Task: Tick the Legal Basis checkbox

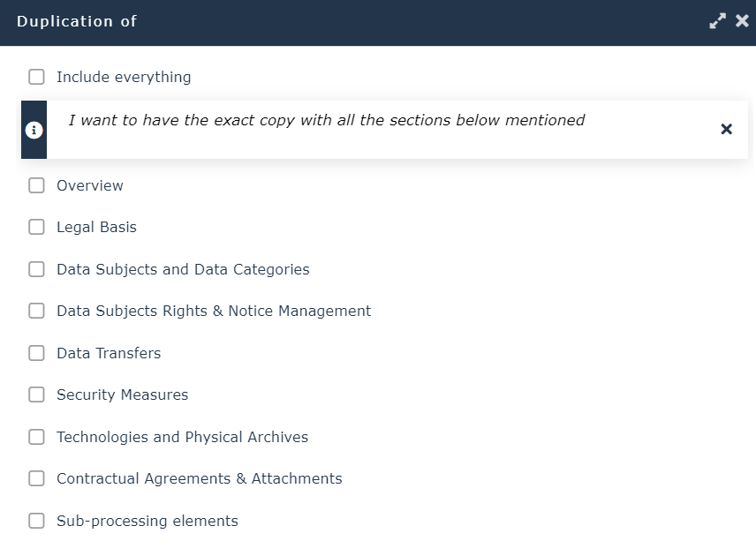Action: coord(36,227)
